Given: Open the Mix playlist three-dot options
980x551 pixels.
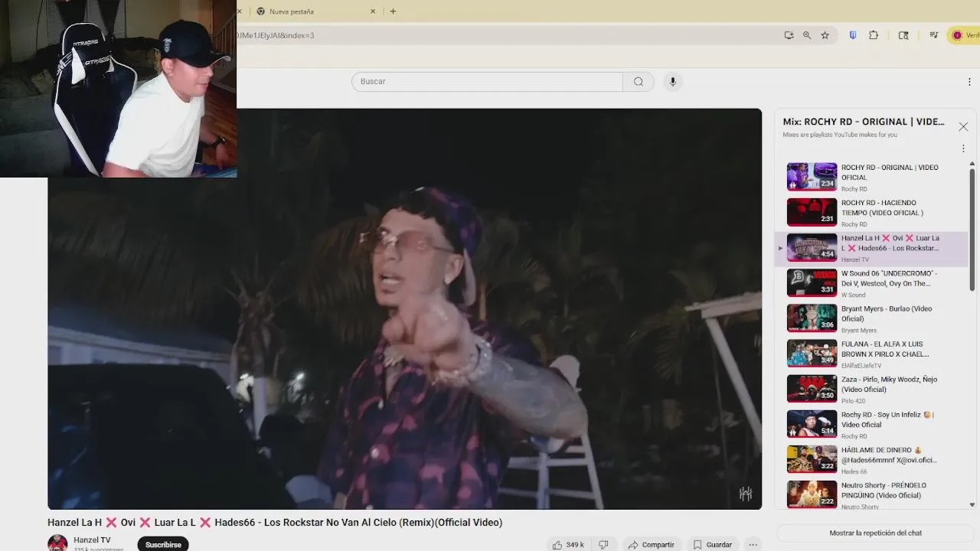Looking at the screenshot, I should click(x=963, y=148).
